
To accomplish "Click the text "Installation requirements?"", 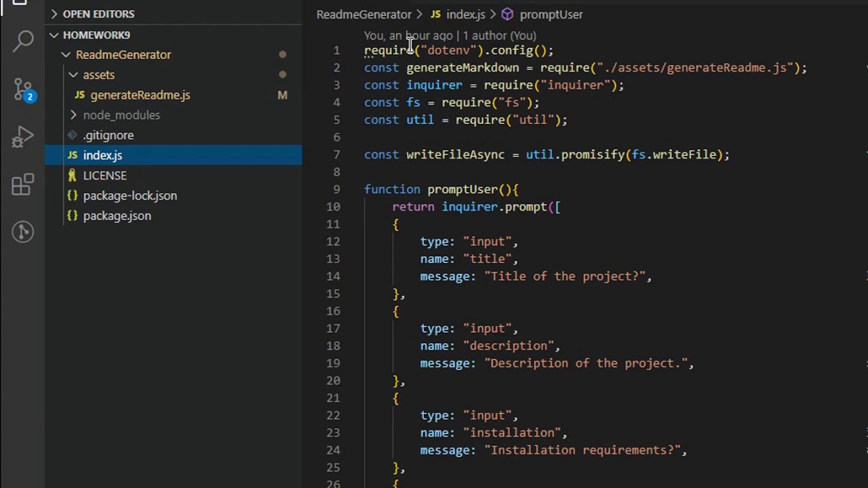I will pyautogui.click(x=583, y=450).
